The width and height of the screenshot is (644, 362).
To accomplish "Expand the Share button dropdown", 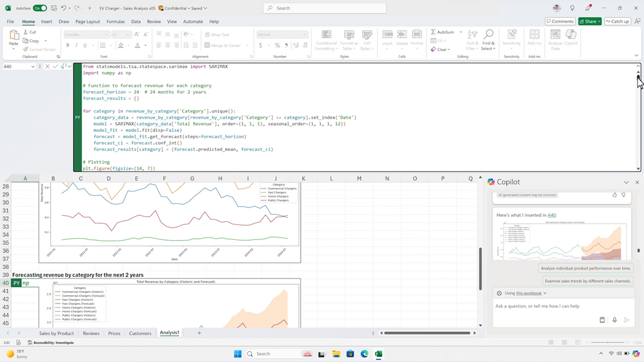I will point(599,21).
